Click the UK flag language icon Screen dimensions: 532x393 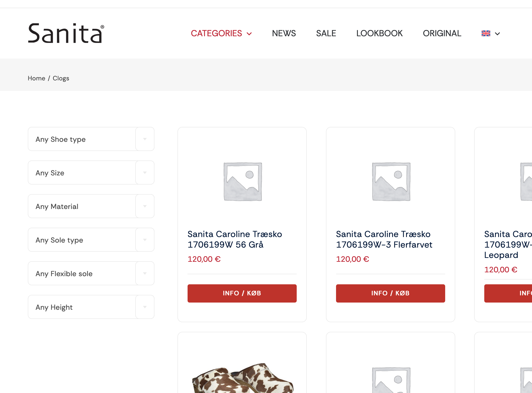486,34
